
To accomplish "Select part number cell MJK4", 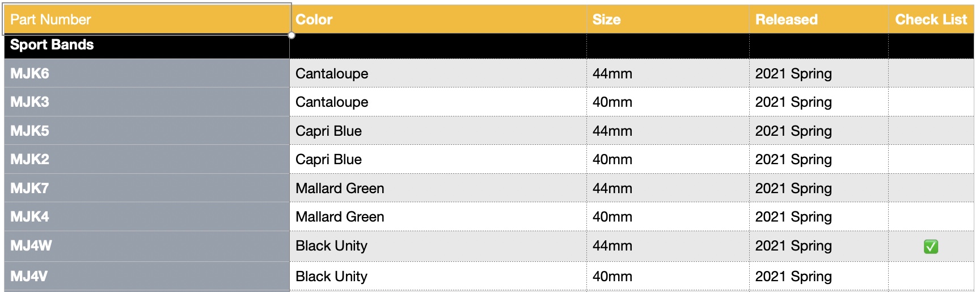I will click(147, 216).
